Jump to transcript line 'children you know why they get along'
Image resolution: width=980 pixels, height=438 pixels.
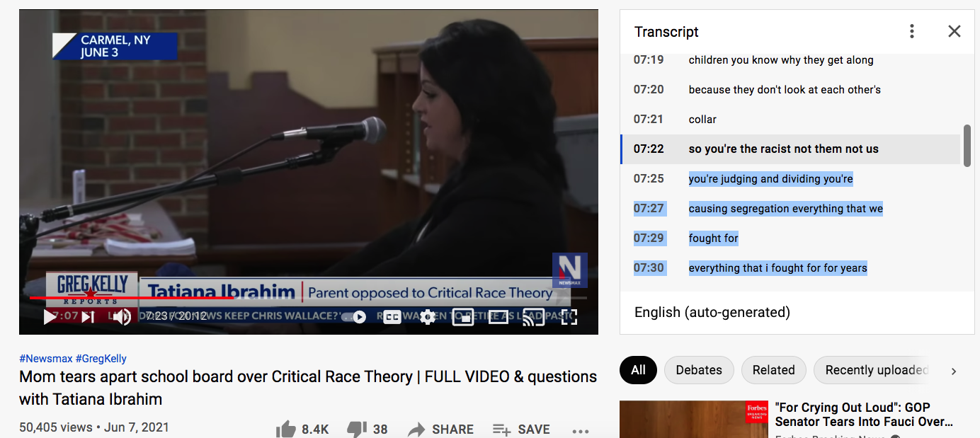point(781,60)
